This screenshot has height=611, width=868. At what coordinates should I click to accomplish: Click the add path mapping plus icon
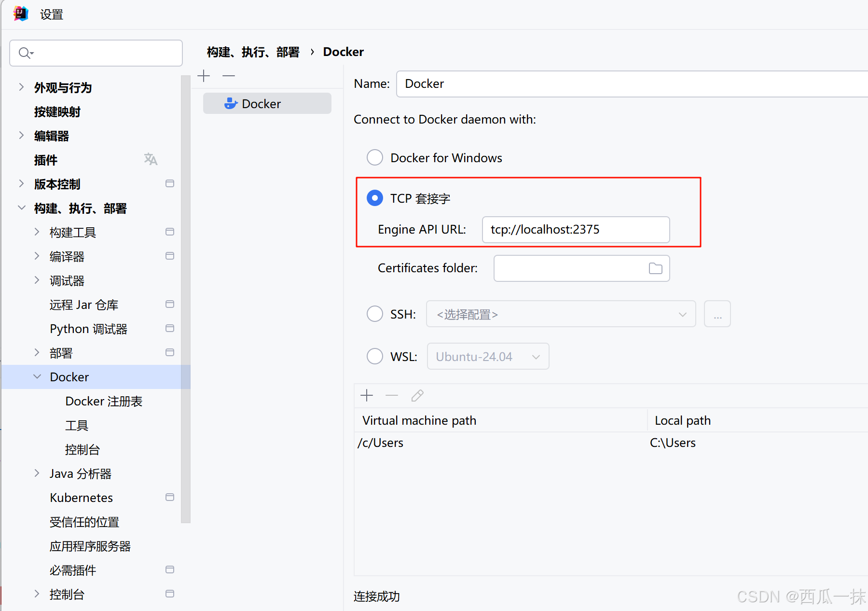pos(367,396)
